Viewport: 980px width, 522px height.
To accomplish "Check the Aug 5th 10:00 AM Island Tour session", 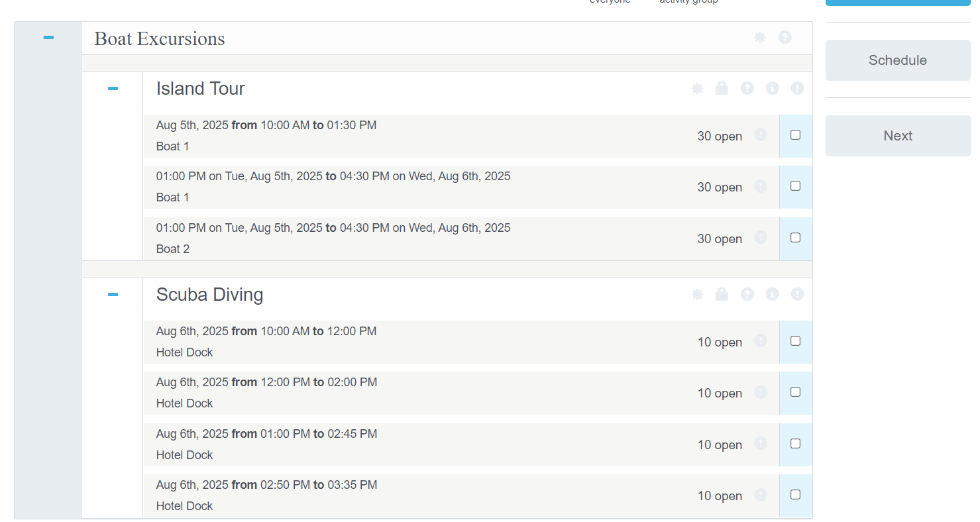I will coord(795,135).
